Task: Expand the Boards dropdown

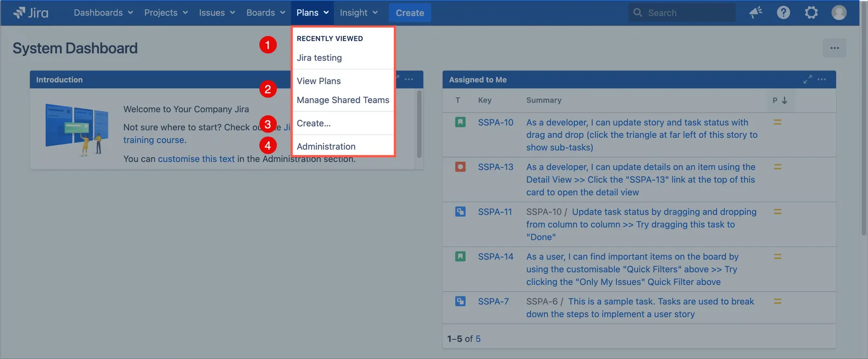Action: (266, 12)
